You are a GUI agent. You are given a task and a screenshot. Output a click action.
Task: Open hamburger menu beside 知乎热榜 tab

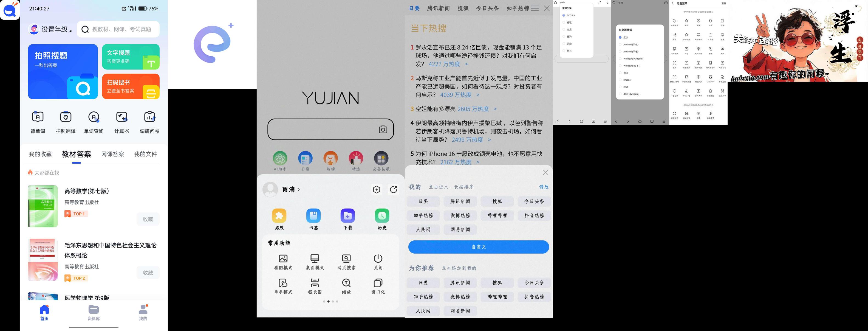[x=535, y=9]
